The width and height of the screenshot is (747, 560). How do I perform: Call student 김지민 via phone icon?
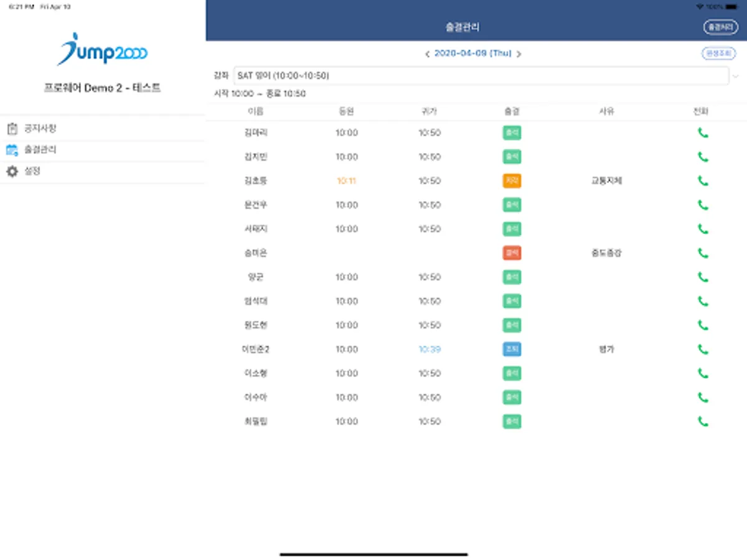pos(703,157)
